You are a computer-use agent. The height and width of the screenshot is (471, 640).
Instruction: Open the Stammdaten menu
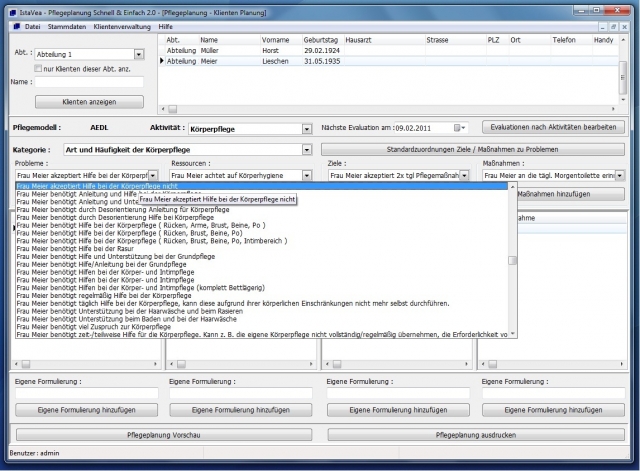point(67,27)
